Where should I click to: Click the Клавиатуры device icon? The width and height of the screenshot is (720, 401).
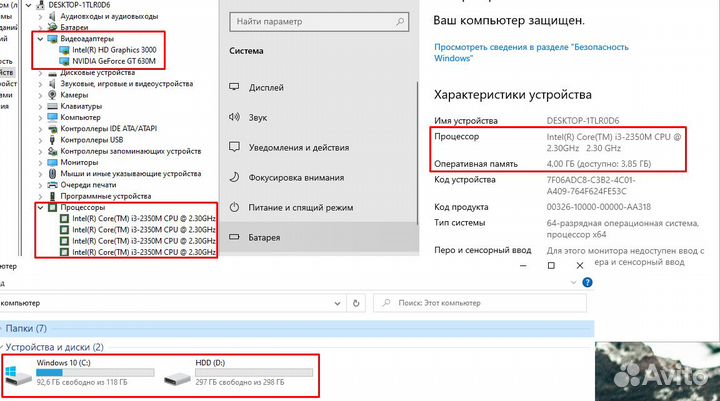[52, 107]
